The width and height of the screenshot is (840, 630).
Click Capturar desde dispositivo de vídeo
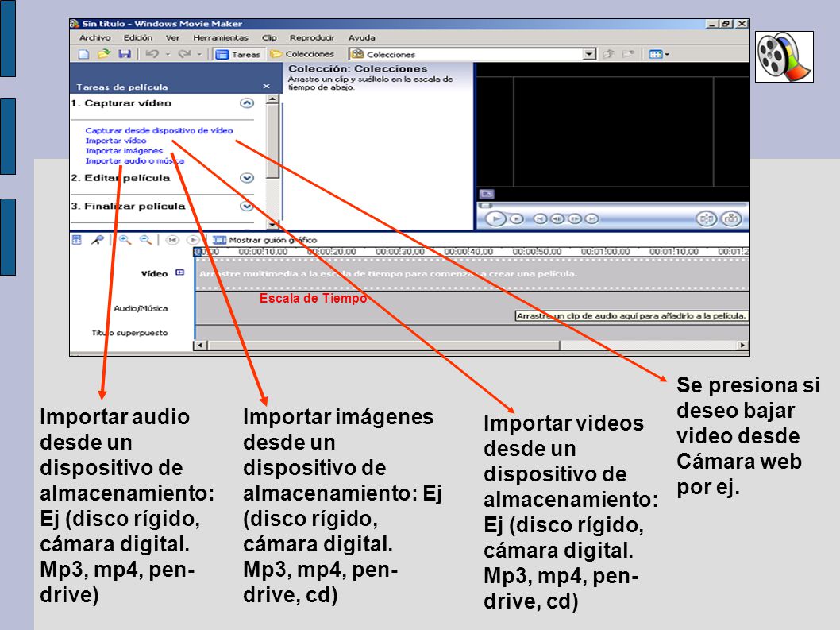[159, 130]
